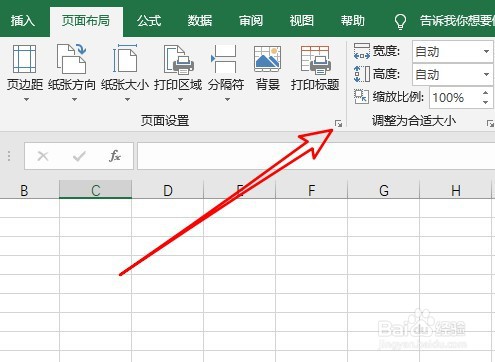Click the 打印区域 print area icon

tap(178, 59)
